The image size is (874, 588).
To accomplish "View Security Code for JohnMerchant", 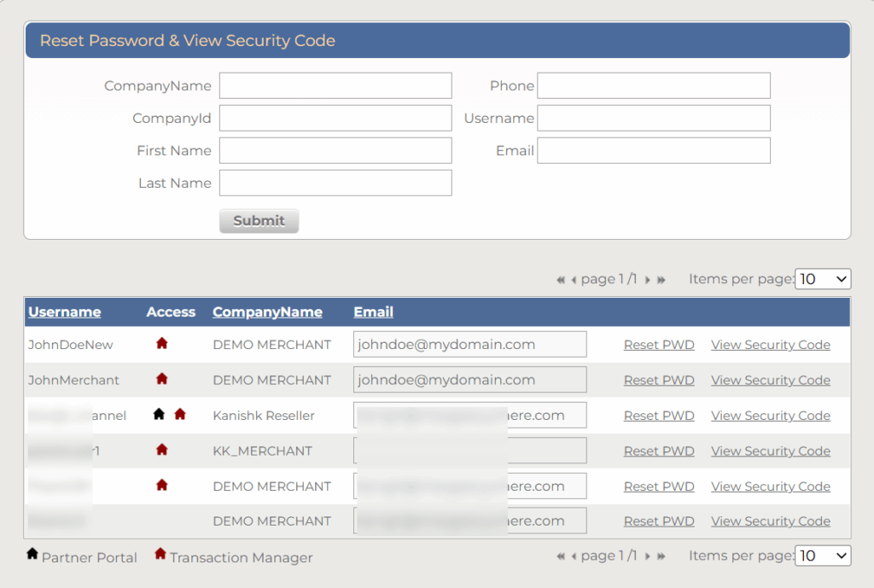I will tap(770, 380).
